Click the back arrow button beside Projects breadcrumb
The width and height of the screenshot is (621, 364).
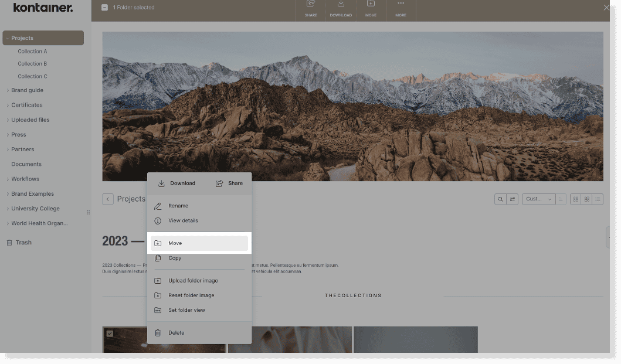tap(108, 199)
